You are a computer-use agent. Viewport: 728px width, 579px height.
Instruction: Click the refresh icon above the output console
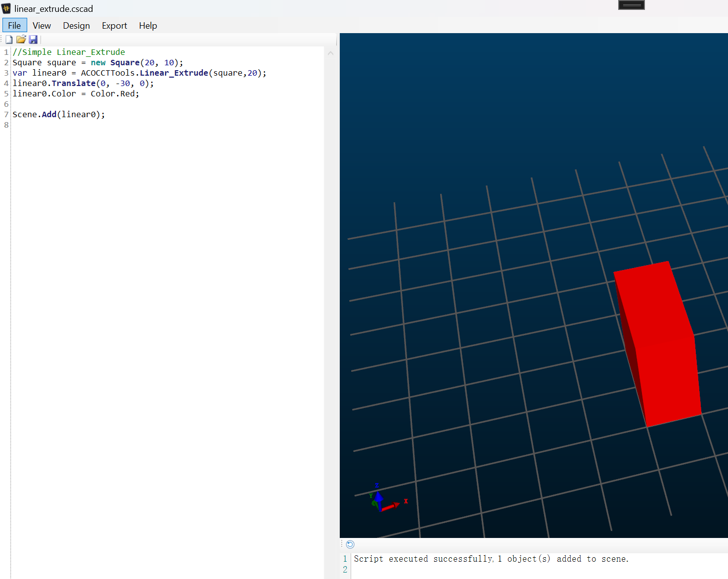coord(350,544)
